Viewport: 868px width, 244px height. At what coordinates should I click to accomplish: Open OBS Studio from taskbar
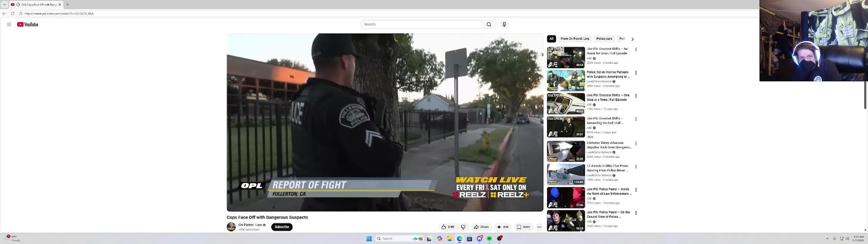point(499,239)
